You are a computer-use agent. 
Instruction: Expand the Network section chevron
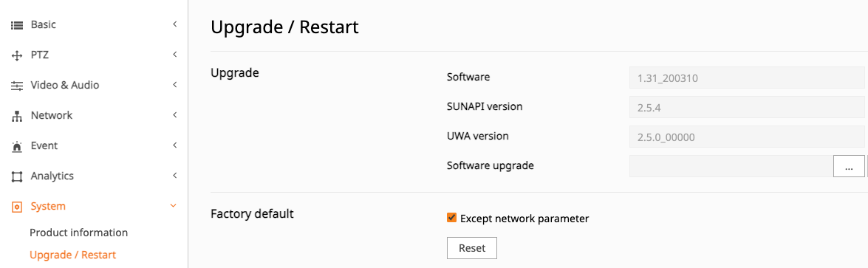point(174,115)
